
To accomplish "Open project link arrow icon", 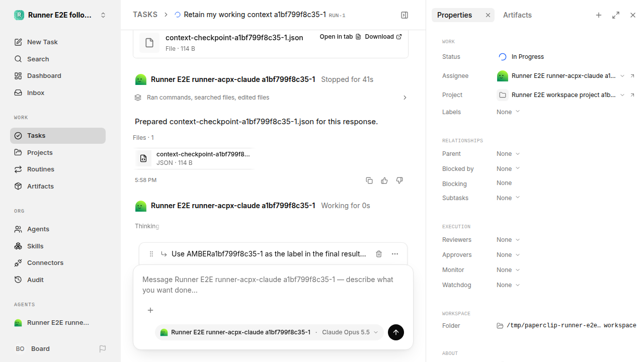I will [x=632, y=95].
